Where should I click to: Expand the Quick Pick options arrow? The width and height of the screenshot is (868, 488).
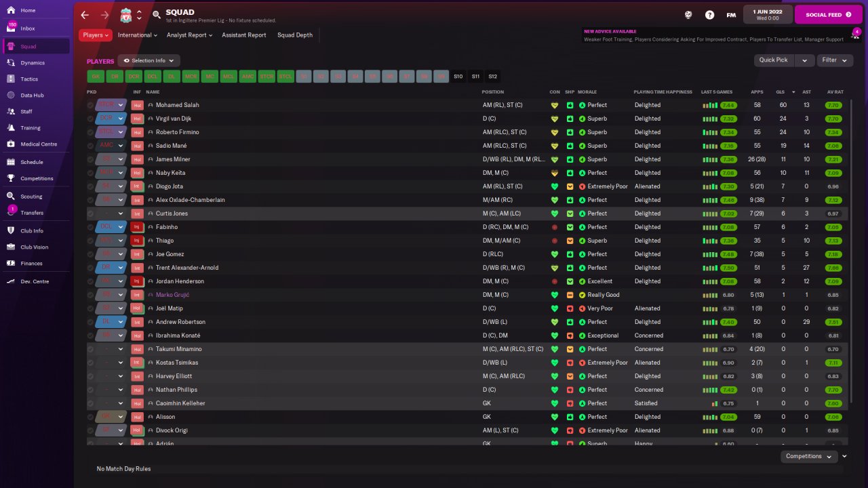(804, 60)
